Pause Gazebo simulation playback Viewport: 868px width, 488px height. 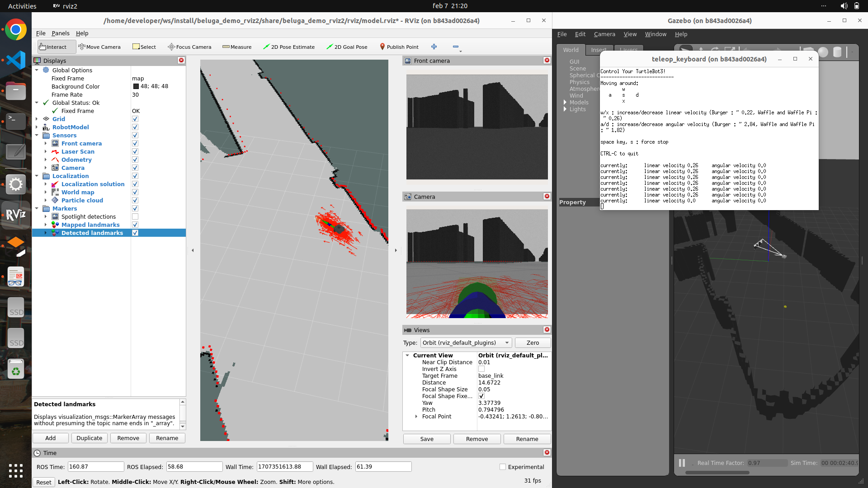tap(681, 462)
